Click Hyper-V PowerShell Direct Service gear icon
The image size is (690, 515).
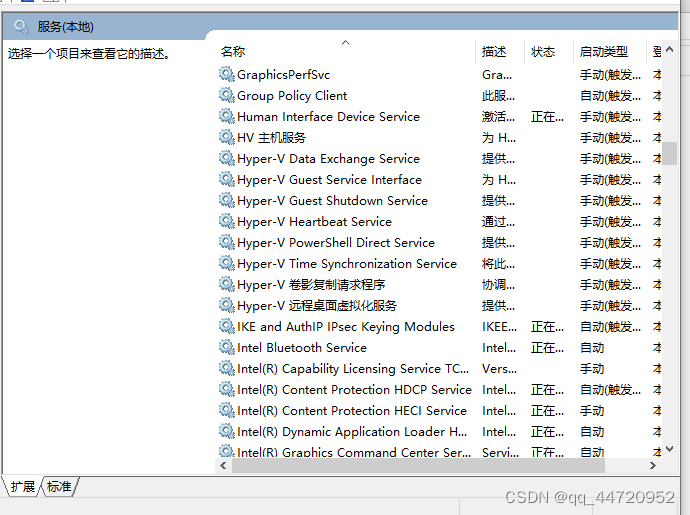click(x=227, y=243)
